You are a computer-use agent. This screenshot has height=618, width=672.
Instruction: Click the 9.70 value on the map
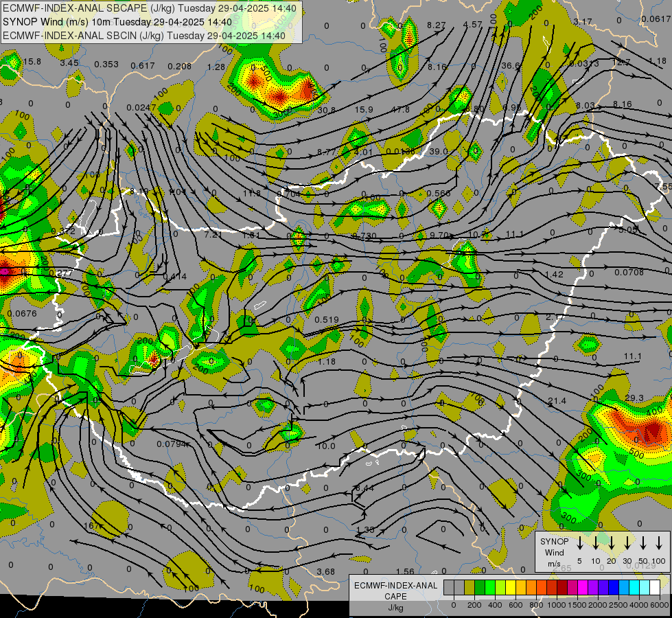[x=439, y=235]
